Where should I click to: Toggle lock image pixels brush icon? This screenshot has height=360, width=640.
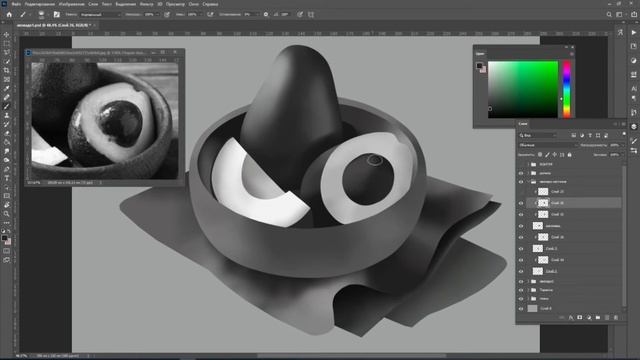pos(547,155)
